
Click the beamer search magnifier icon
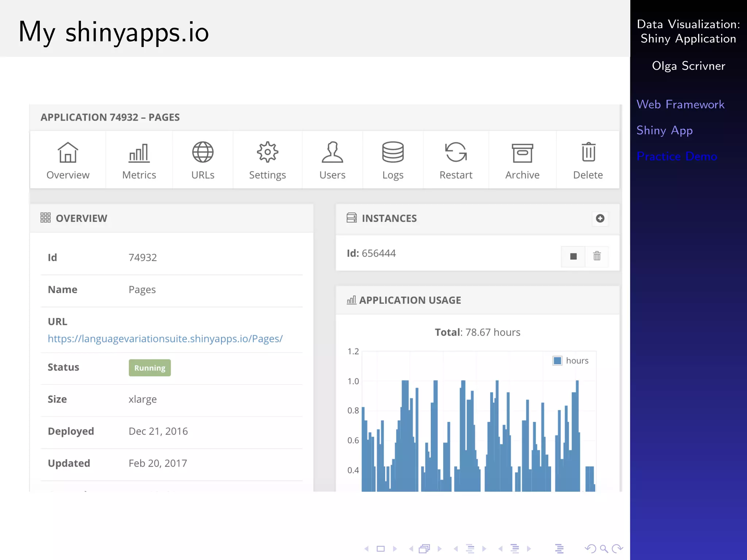click(604, 549)
